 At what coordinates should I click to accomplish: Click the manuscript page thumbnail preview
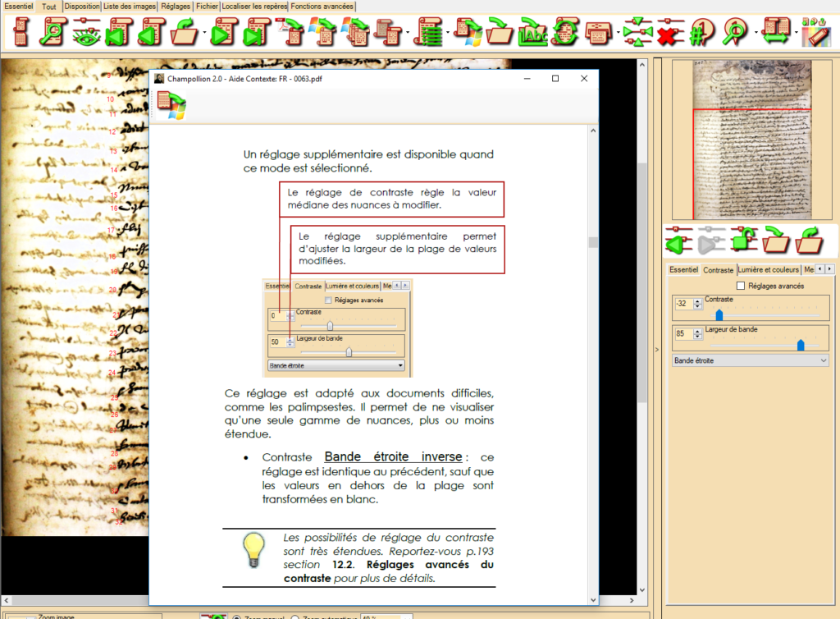point(752,140)
